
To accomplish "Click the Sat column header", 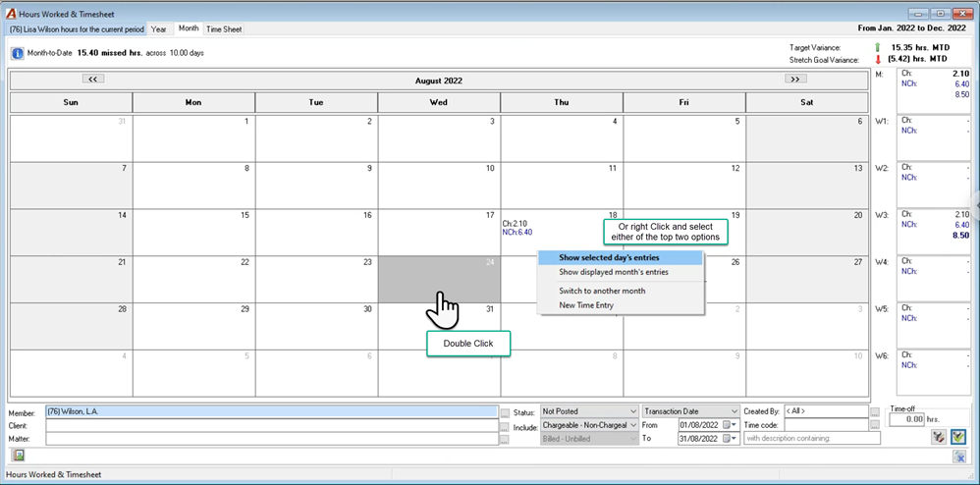I will point(807,102).
